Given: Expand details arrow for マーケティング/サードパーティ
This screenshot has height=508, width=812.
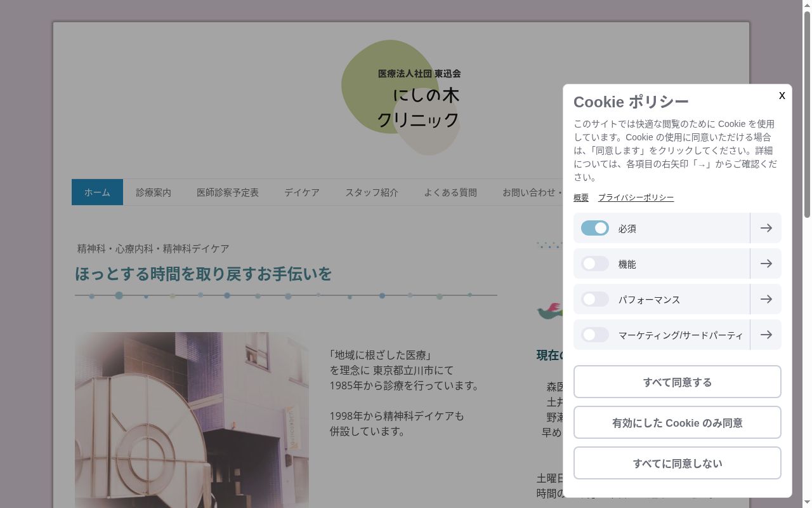Looking at the screenshot, I should [x=766, y=335].
